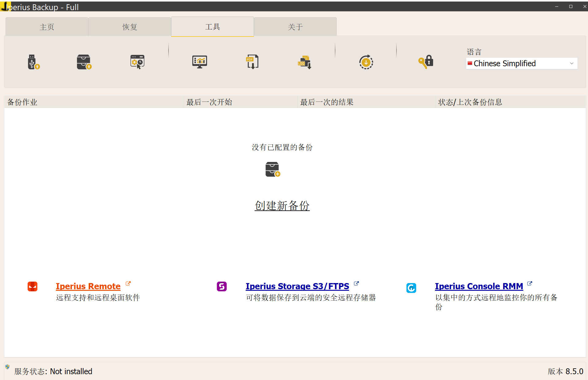Click the circular download update icon
Screen dimensions: 588x380
[x=366, y=62]
